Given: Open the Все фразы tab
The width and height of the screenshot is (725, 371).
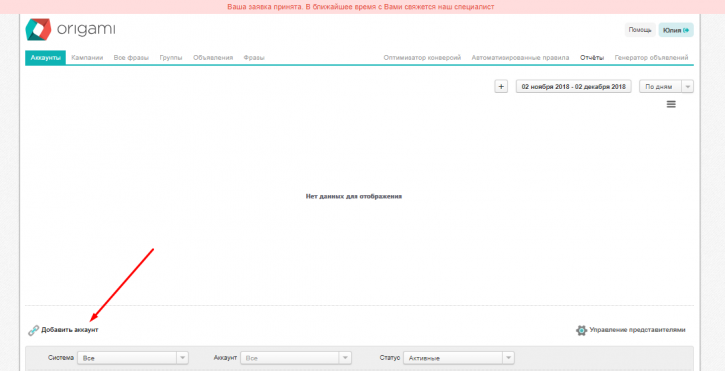Looking at the screenshot, I should [131, 58].
